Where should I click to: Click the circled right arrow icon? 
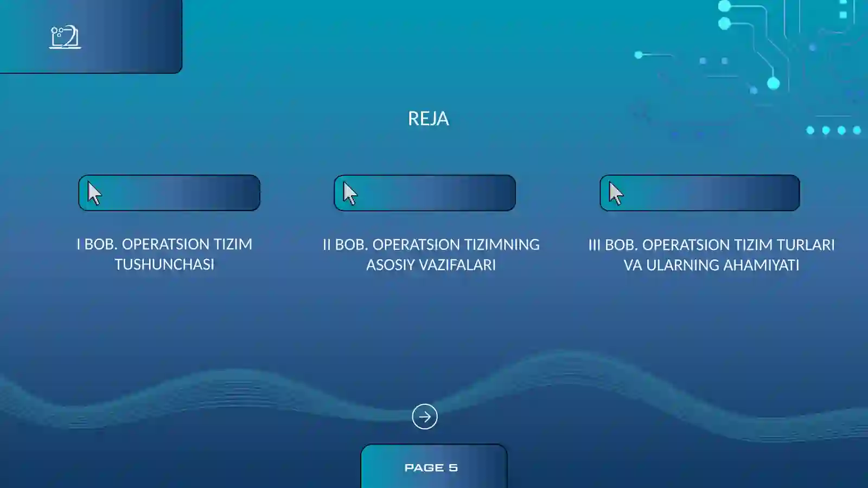(x=425, y=416)
